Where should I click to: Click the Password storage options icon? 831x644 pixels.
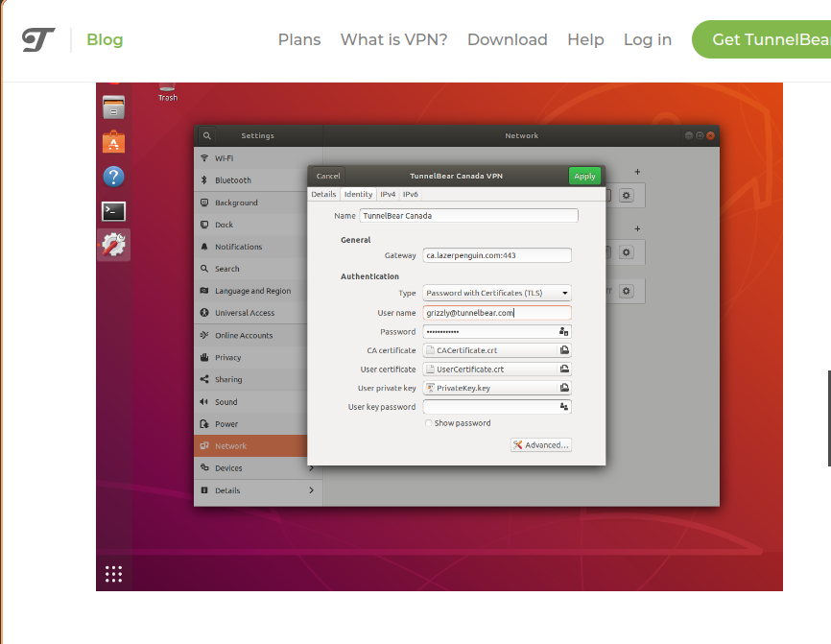click(x=564, y=332)
